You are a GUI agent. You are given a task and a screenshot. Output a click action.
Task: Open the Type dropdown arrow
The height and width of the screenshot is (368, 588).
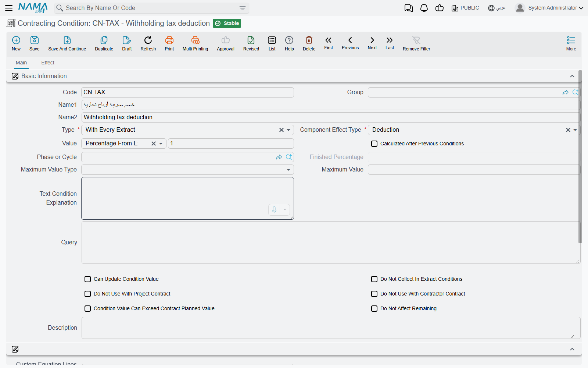click(288, 130)
